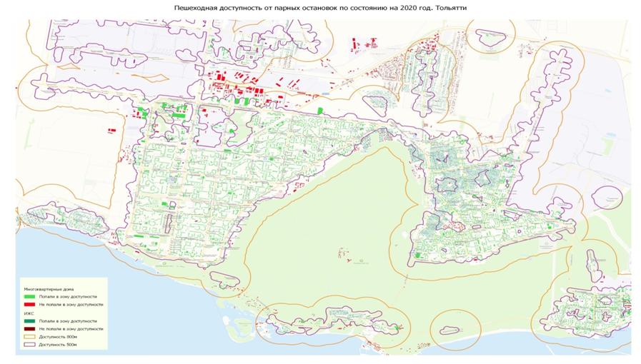Click the legend heading 'Многоквартирные дома'

click(49, 289)
